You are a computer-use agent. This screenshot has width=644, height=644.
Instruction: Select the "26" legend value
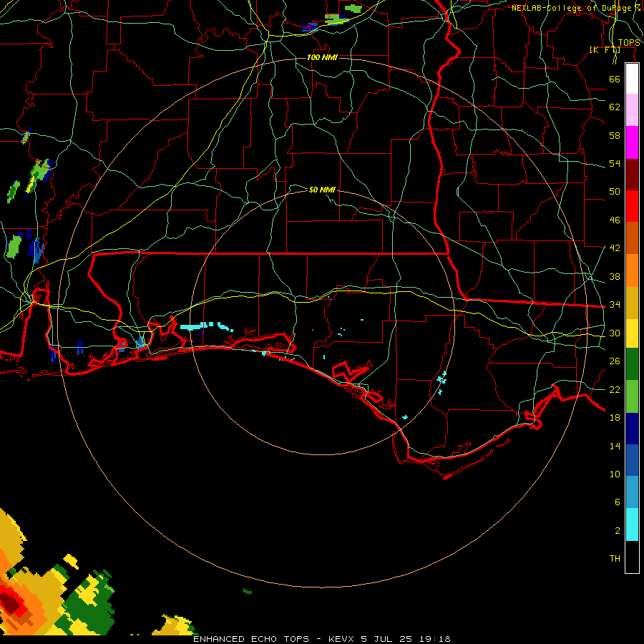tap(615, 361)
